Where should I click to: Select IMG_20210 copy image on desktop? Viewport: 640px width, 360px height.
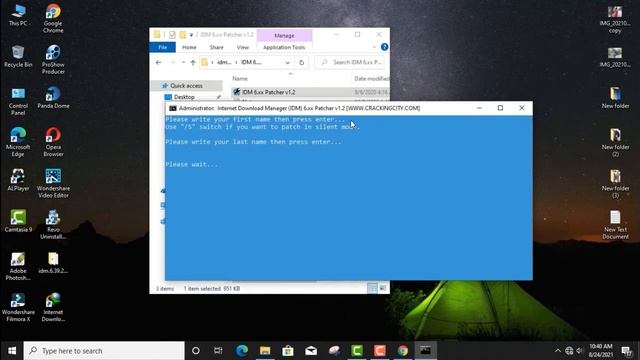coord(615,19)
